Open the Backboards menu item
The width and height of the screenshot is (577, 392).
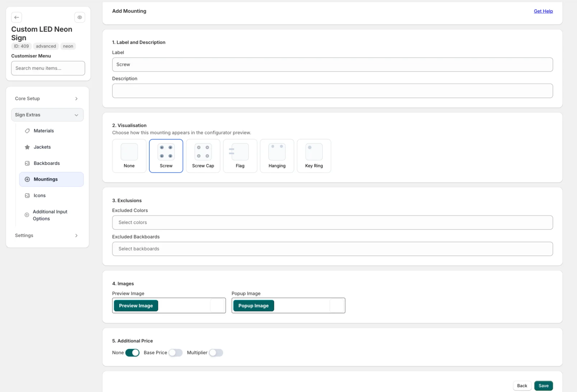[x=51, y=163]
